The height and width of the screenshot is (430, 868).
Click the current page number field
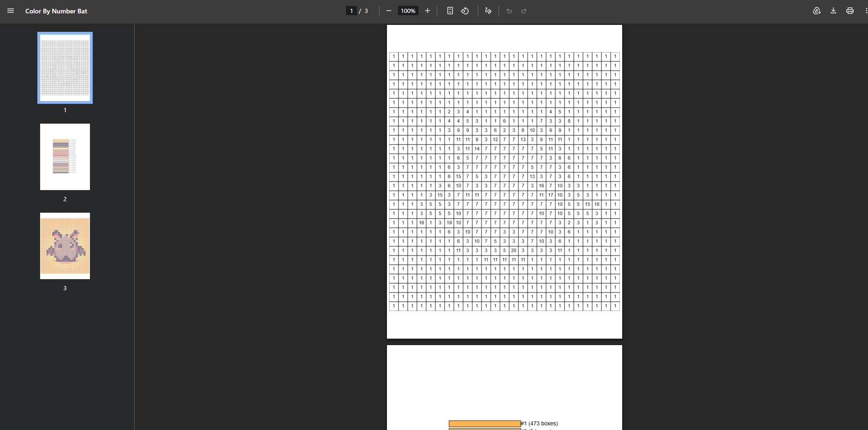(x=351, y=11)
